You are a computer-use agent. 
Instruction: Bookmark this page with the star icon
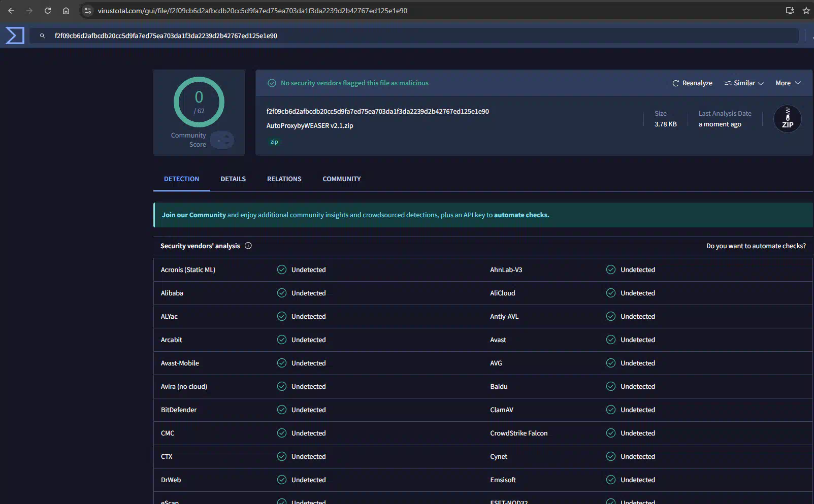(x=806, y=11)
